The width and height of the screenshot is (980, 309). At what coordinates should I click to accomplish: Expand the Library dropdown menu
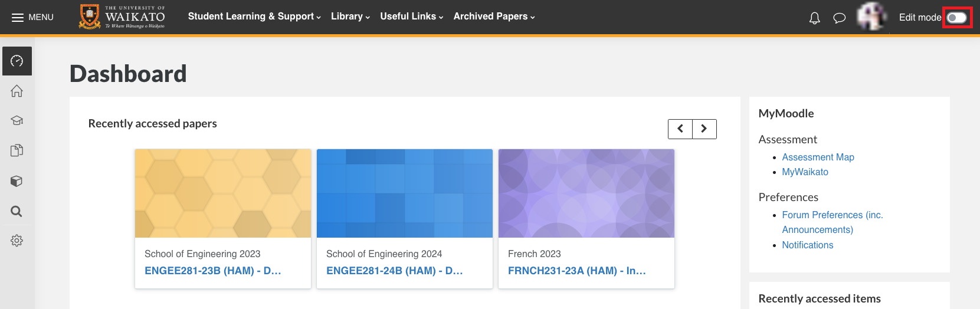coord(350,17)
